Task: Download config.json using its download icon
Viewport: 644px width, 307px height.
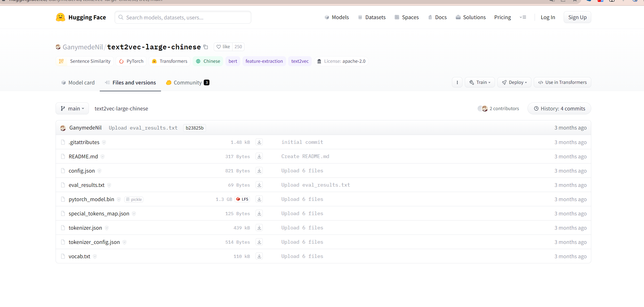Action: pos(259,171)
